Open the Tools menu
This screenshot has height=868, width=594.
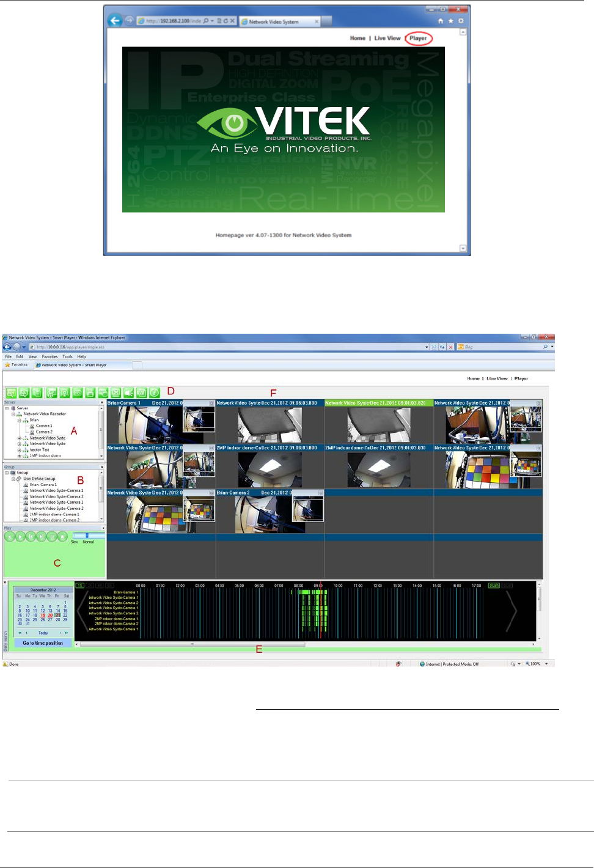67,356
